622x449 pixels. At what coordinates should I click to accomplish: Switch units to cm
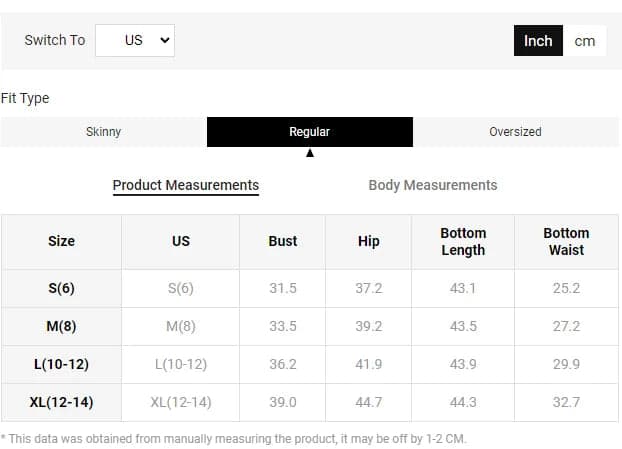(x=584, y=41)
